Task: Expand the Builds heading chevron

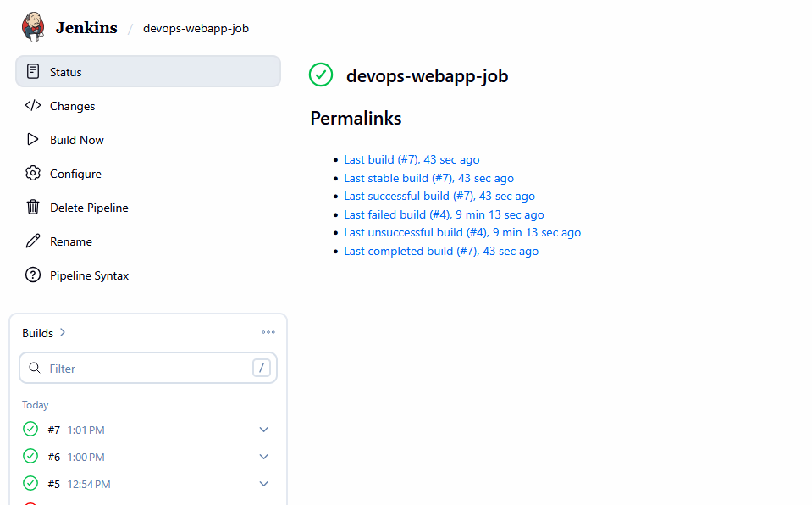Action: coord(63,333)
